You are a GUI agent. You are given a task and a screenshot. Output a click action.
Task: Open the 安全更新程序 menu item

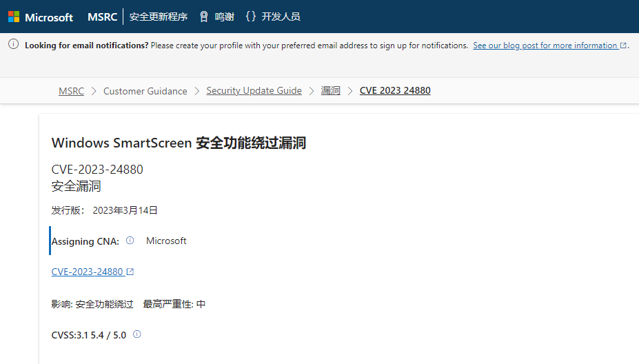(x=159, y=17)
